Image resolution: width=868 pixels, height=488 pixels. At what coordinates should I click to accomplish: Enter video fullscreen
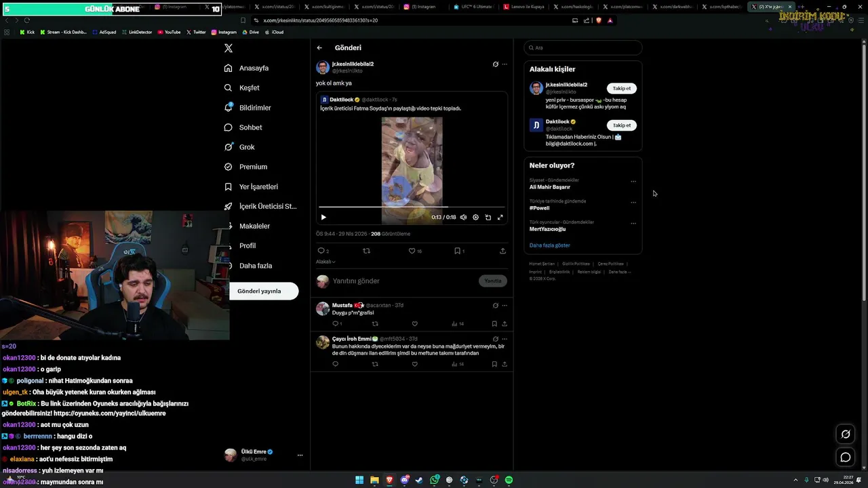click(x=500, y=218)
